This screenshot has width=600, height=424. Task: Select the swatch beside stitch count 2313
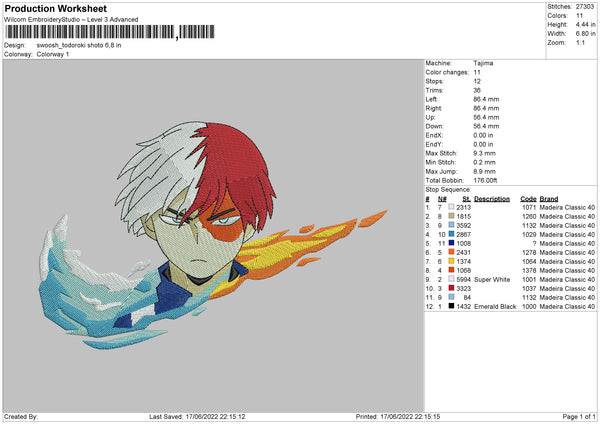coord(451,207)
